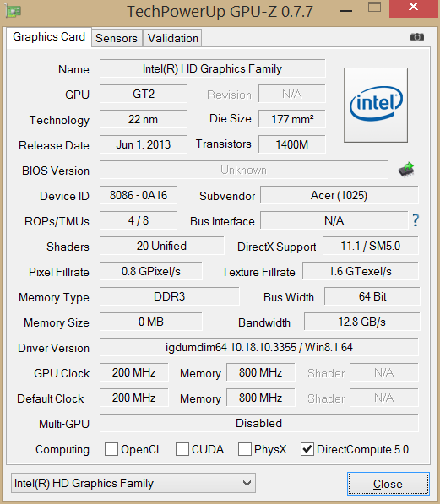Open the Validation tab
The width and height of the screenshot is (440, 504).
[173, 38]
